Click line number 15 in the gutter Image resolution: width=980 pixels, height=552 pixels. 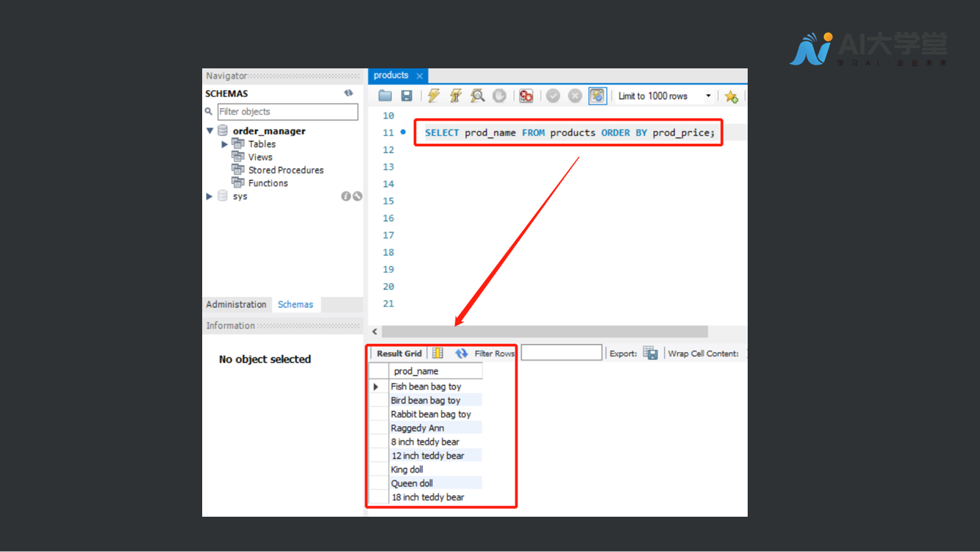[x=388, y=201]
